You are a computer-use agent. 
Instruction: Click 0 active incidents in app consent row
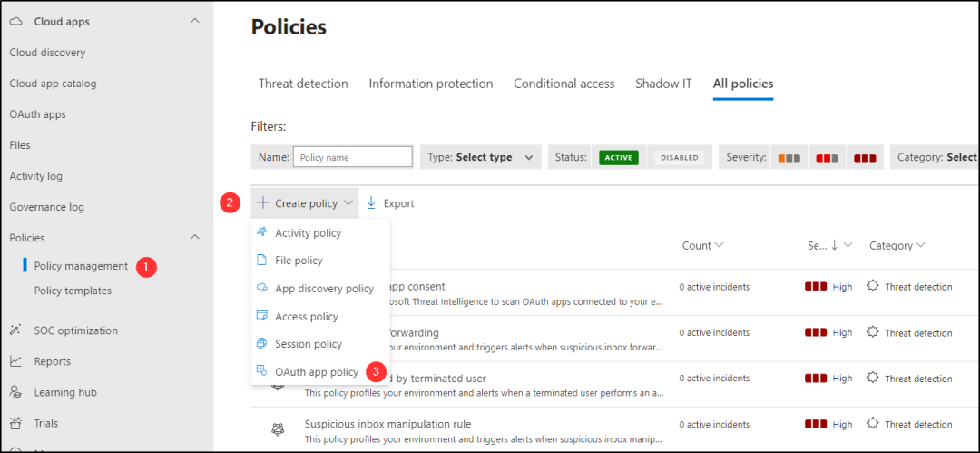click(x=714, y=287)
